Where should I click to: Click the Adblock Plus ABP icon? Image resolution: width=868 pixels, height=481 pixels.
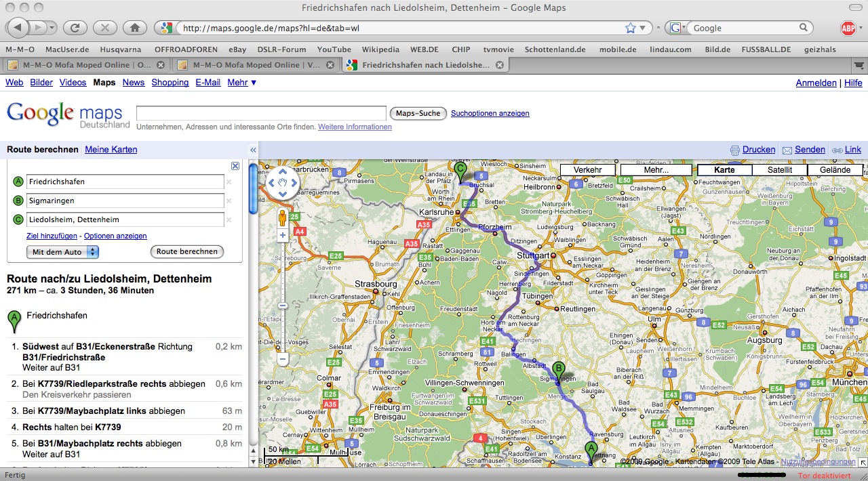848,28
